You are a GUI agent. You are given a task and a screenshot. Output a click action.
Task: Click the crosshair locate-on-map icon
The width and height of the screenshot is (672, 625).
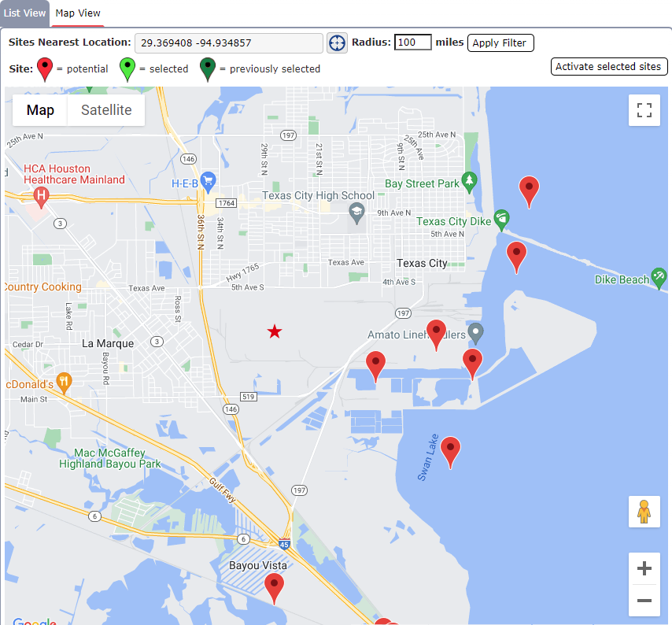[337, 43]
